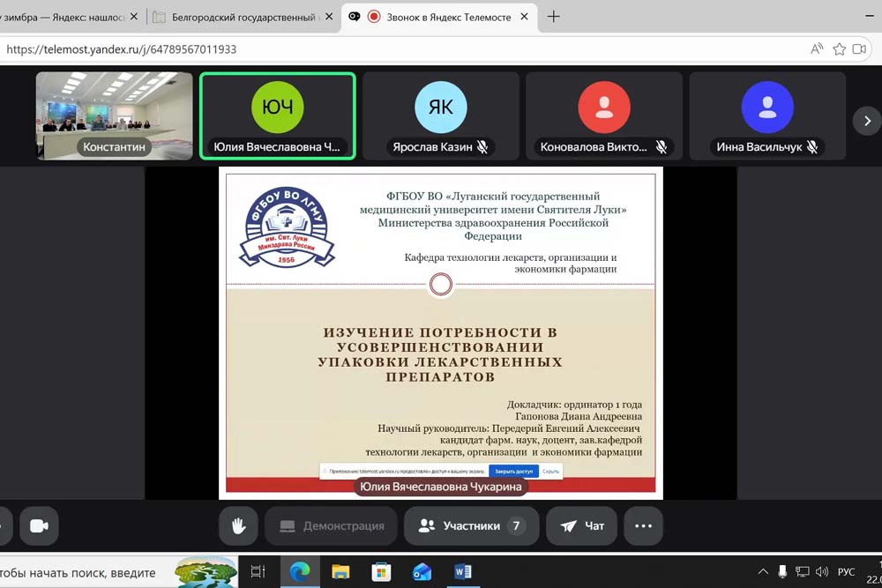Close the Белгородский государственный tab
Image resolution: width=882 pixels, height=588 pixels.
[x=329, y=17]
